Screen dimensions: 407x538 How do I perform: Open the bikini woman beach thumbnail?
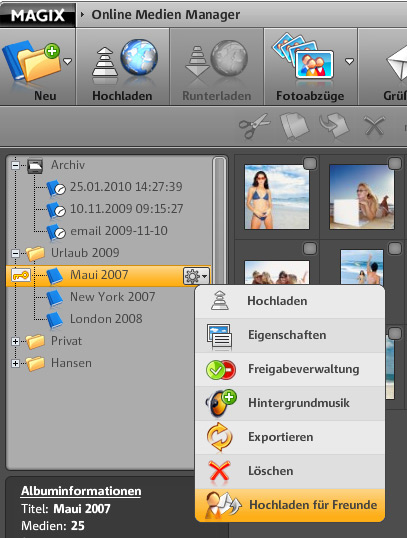(x=277, y=197)
